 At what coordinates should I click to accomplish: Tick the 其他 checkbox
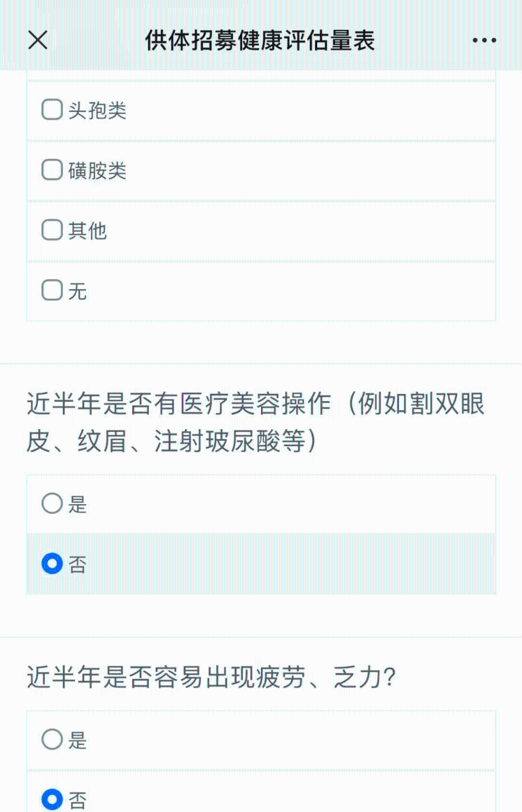[x=51, y=230]
